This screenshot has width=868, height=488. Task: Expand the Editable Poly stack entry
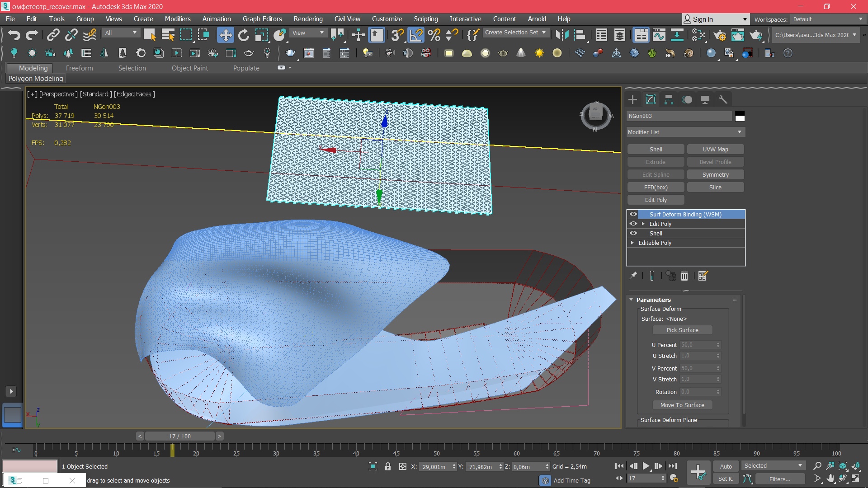[x=632, y=243]
